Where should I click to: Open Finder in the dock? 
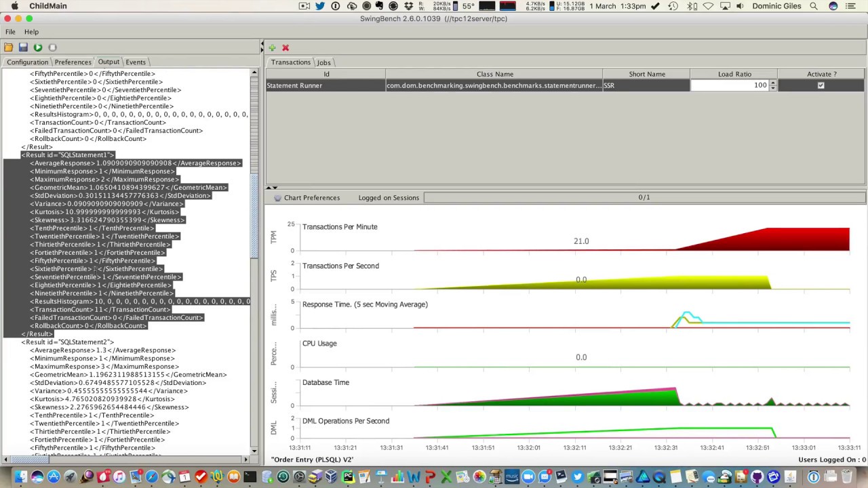[x=21, y=476]
